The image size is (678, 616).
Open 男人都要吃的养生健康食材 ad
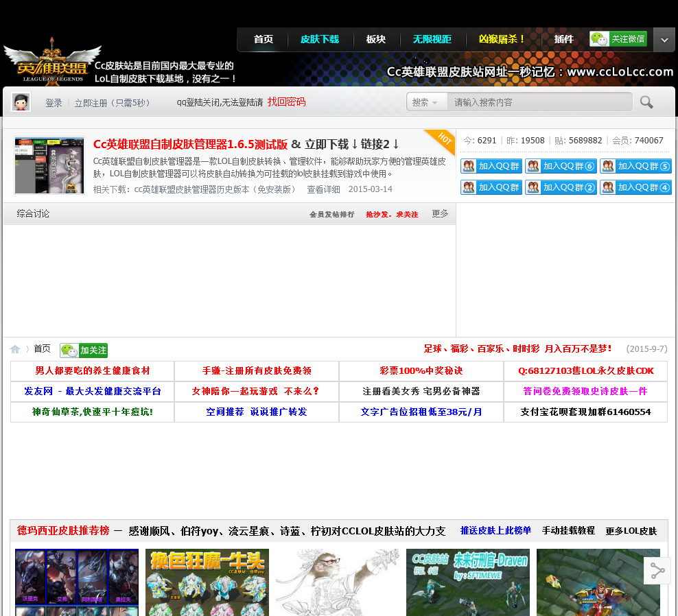tap(92, 371)
